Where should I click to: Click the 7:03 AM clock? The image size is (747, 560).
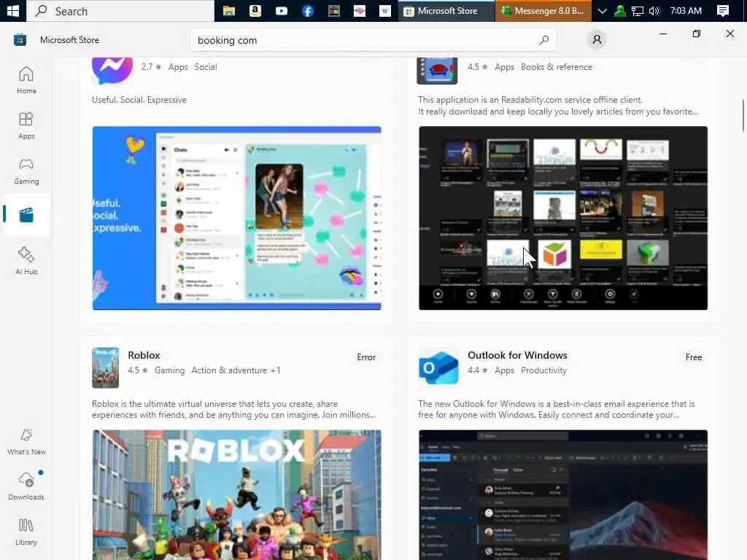click(x=686, y=10)
